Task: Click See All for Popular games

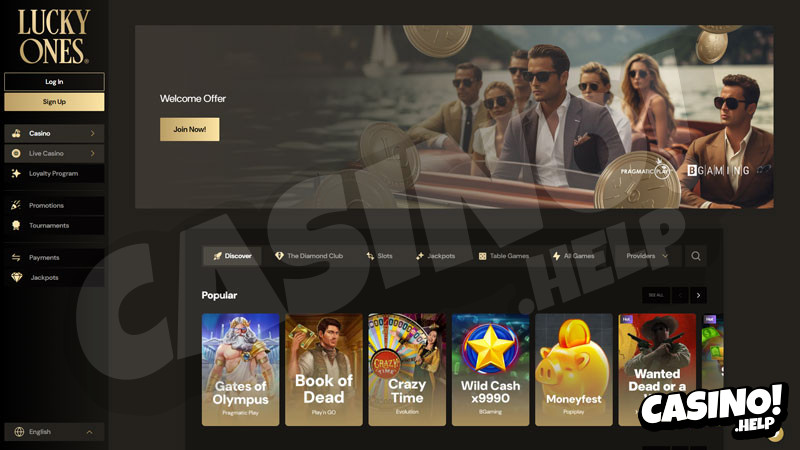Action: click(656, 295)
